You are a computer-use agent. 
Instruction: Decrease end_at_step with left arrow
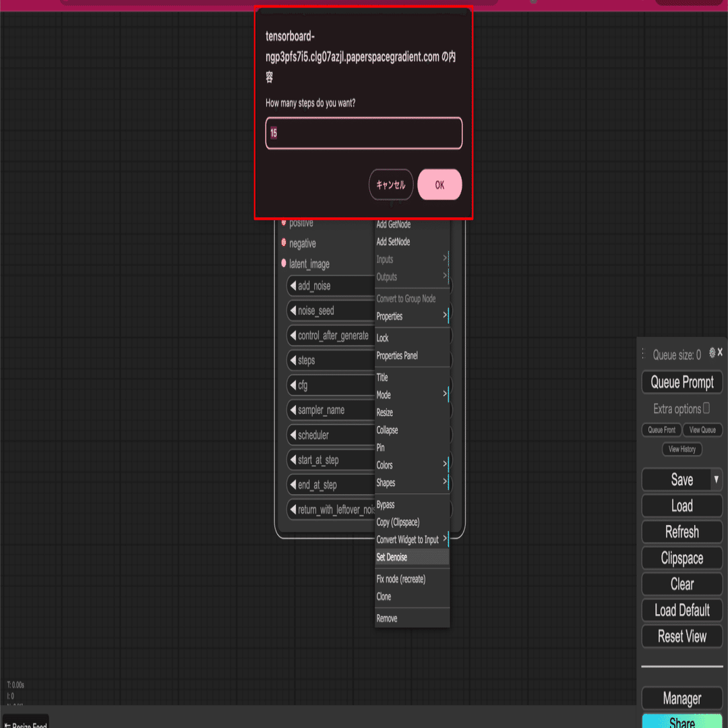293,485
